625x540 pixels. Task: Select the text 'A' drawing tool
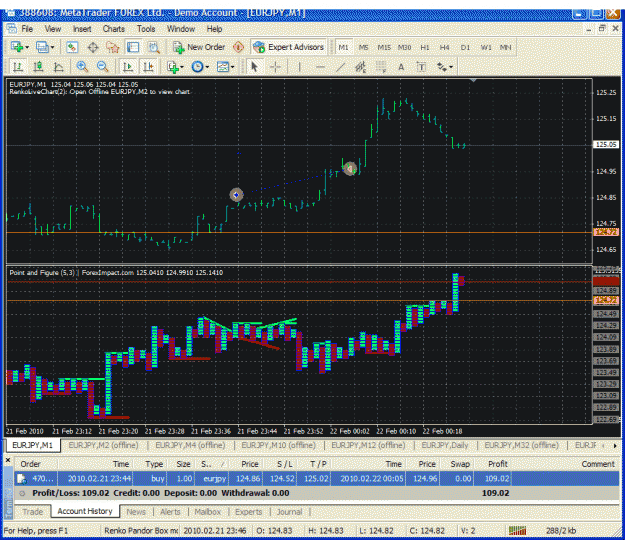pyautogui.click(x=401, y=67)
